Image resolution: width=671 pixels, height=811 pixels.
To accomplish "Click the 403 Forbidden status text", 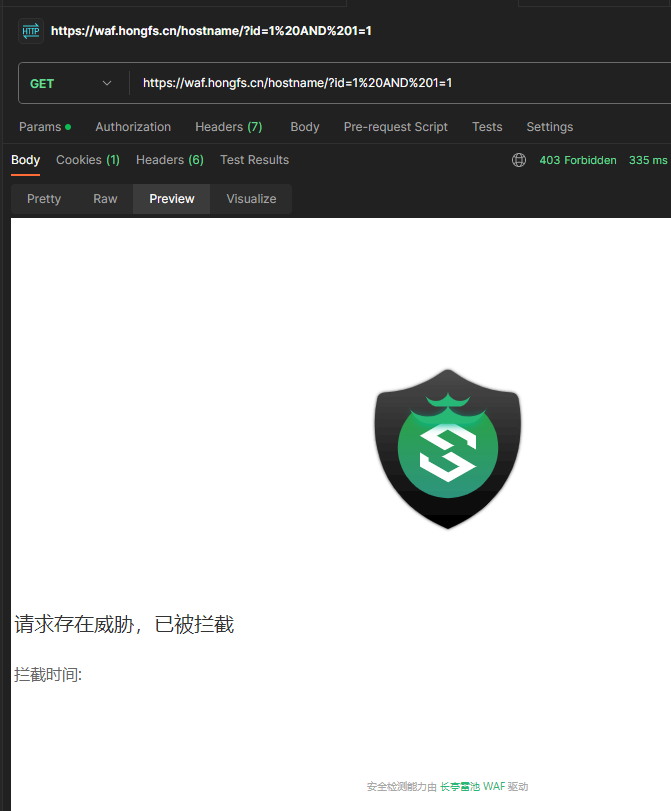I will click(x=578, y=160).
